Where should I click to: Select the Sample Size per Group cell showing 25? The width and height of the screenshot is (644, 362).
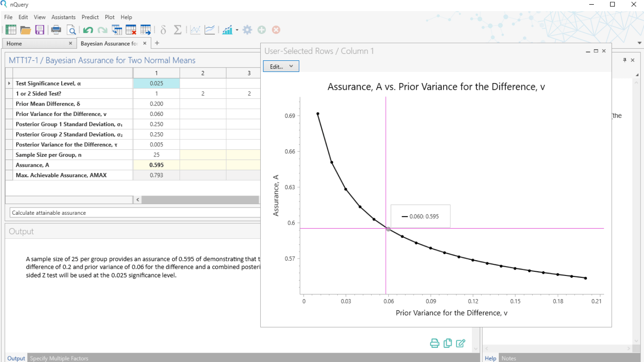tap(156, 154)
